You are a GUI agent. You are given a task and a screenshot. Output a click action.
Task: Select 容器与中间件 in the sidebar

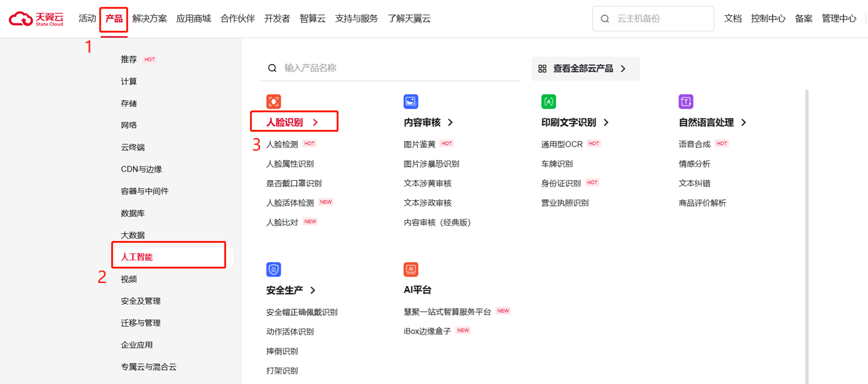click(x=144, y=191)
